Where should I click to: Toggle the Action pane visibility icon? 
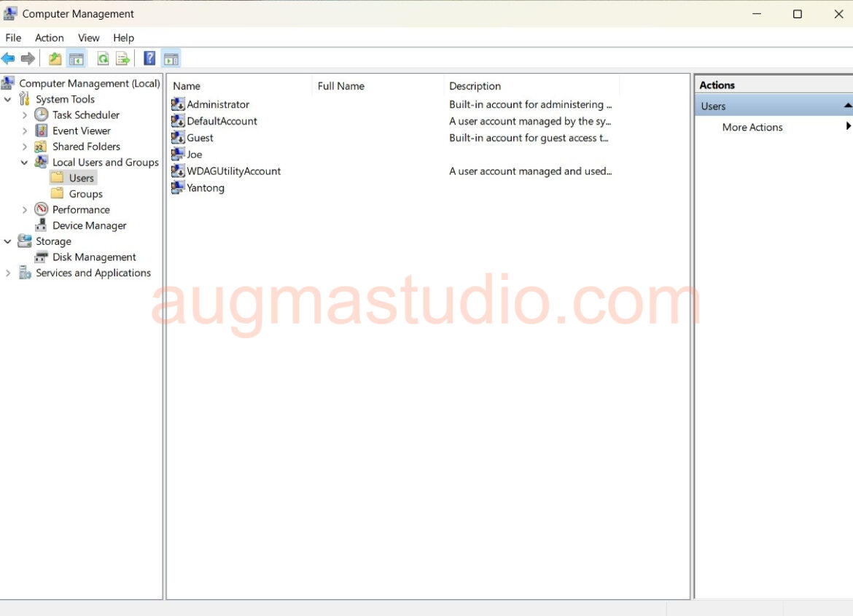(171, 58)
